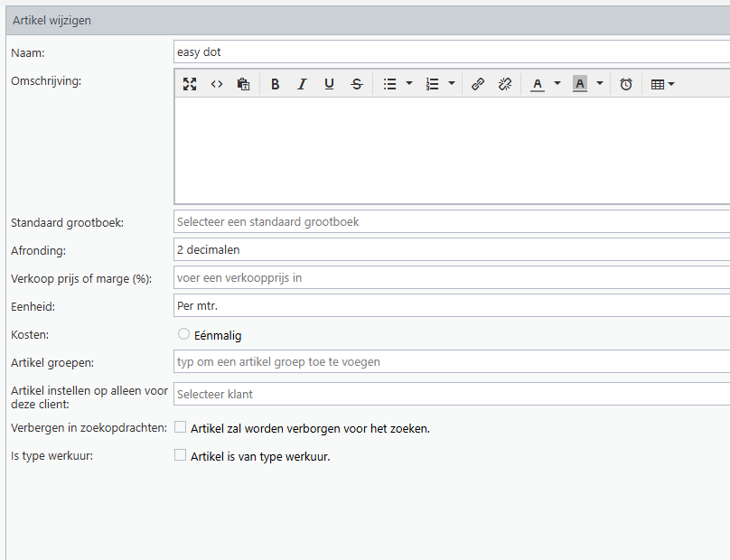The width and height of the screenshot is (730, 560).
Task: Click the clock icon in the toolbar
Action: pos(626,84)
